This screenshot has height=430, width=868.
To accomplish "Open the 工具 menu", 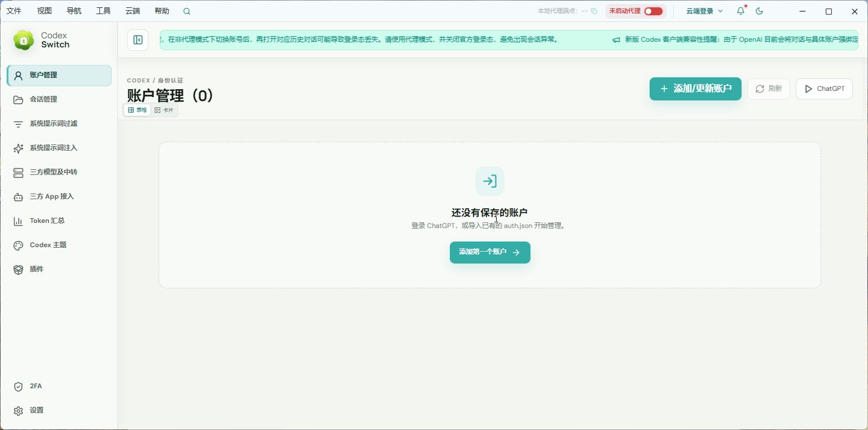I will pyautogui.click(x=103, y=11).
